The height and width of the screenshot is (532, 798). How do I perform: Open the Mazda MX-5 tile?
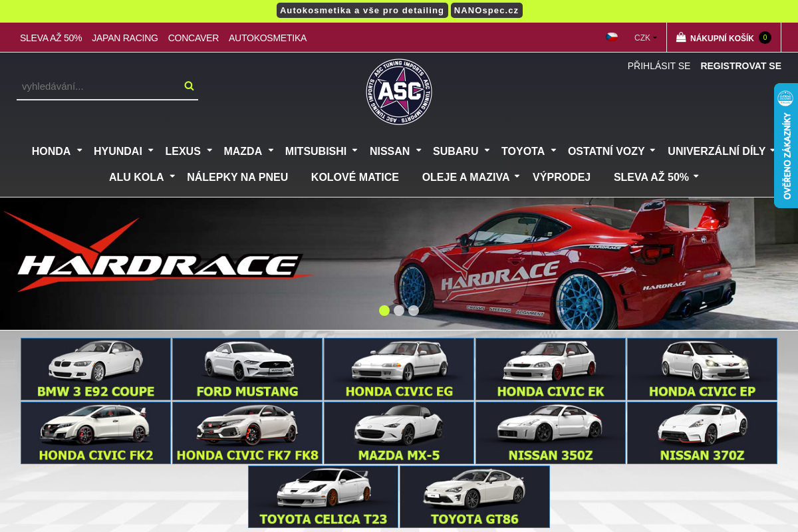click(x=399, y=433)
